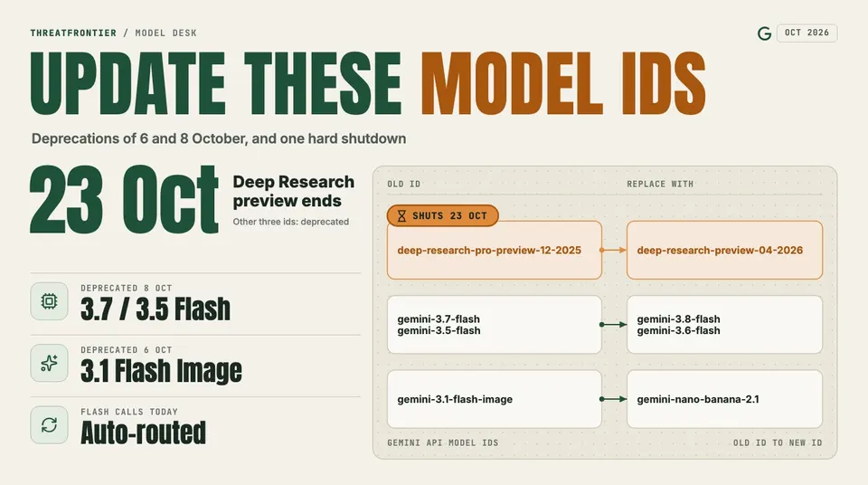The image size is (868, 485).
Task: Click the gemini-3.6-flash text
Action: tap(678, 330)
